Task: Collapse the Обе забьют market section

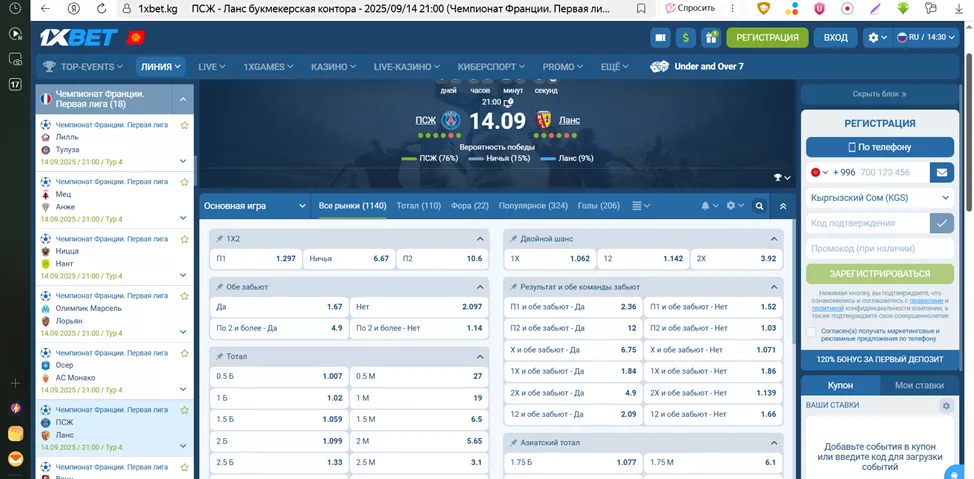Action: pos(480,287)
